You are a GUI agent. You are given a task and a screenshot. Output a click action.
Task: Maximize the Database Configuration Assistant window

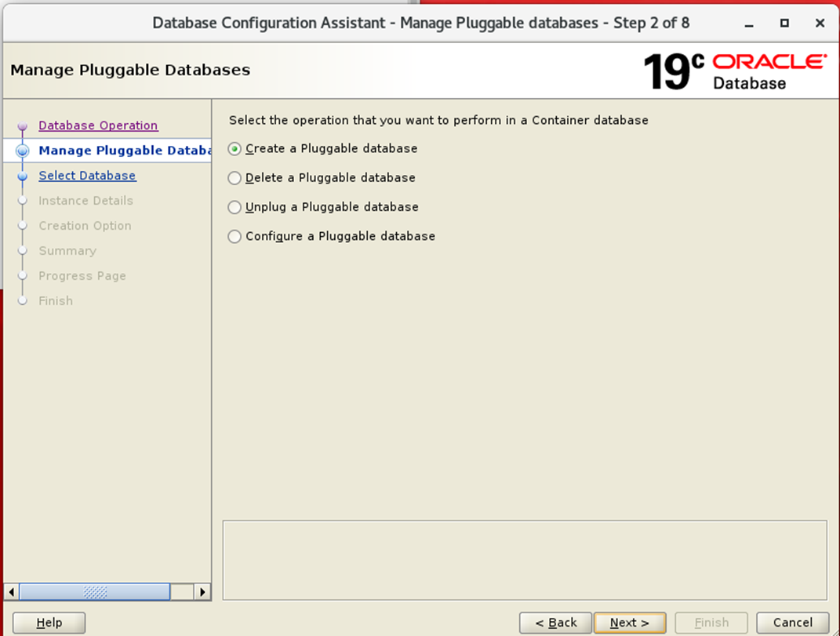[x=784, y=23]
